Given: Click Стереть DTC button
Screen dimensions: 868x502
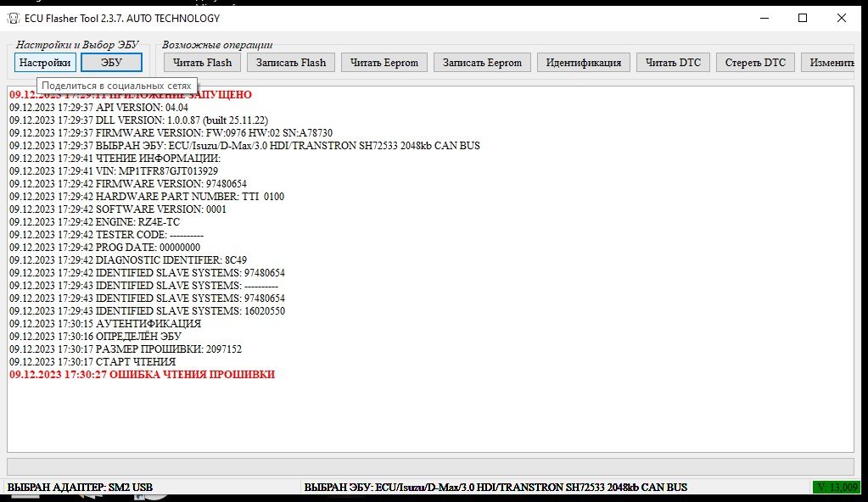Looking at the screenshot, I should (x=755, y=63).
